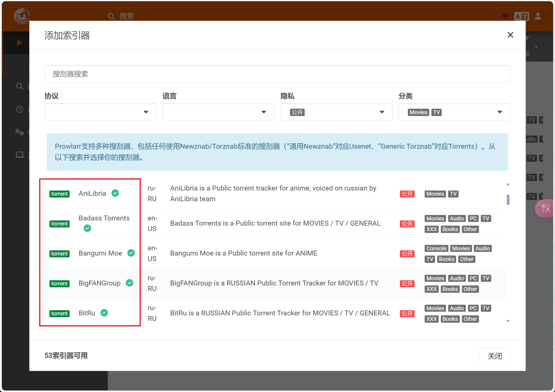Click the PC tag on Badass Torrents row
This screenshot has height=392, width=555.
click(x=473, y=219)
